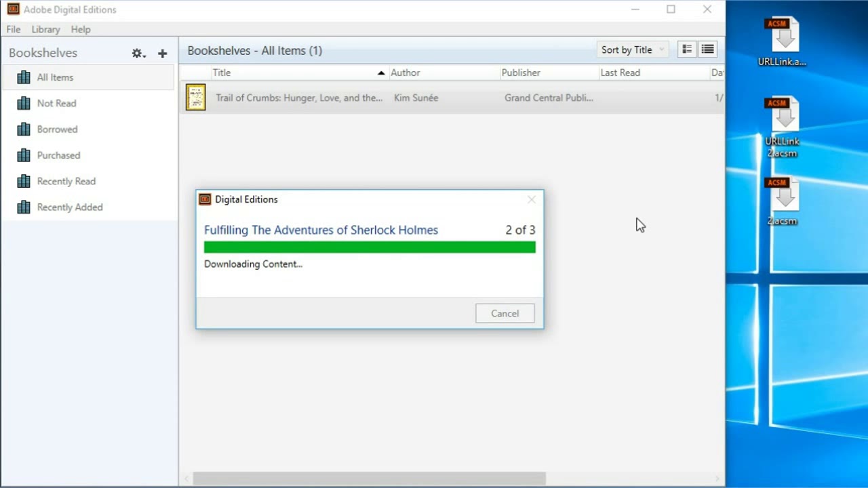The height and width of the screenshot is (488, 868).
Task: Select the 2.acsm desktop file
Action: pyautogui.click(x=782, y=201)
